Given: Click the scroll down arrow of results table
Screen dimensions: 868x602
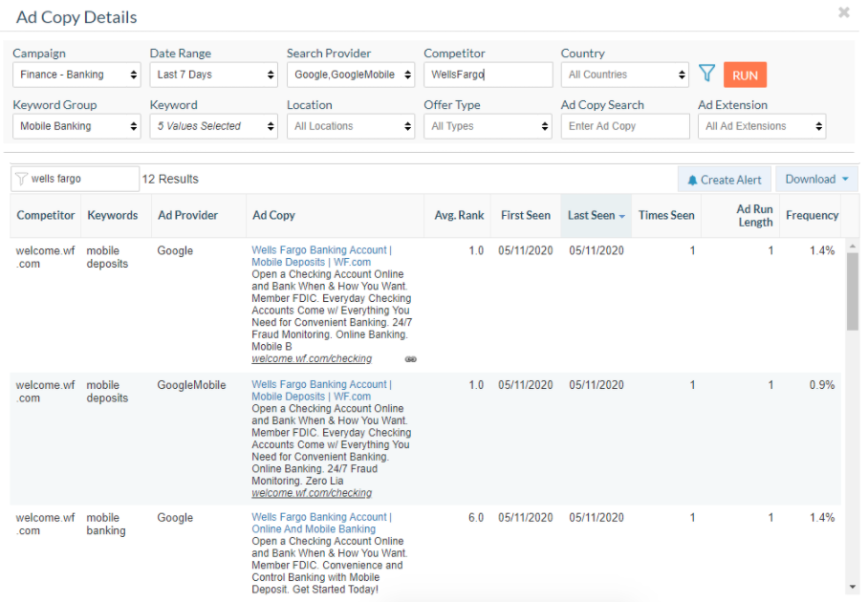Looking at the screenshot, I should 853,587.
